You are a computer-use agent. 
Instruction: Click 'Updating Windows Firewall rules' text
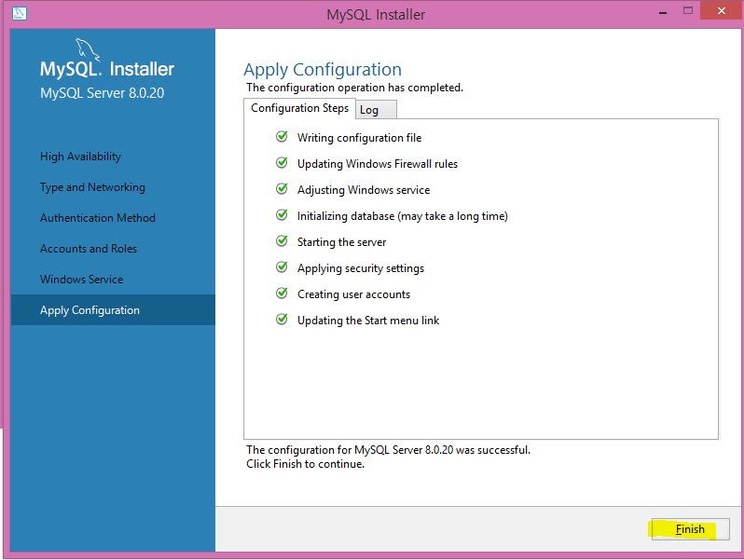point(378,164)
